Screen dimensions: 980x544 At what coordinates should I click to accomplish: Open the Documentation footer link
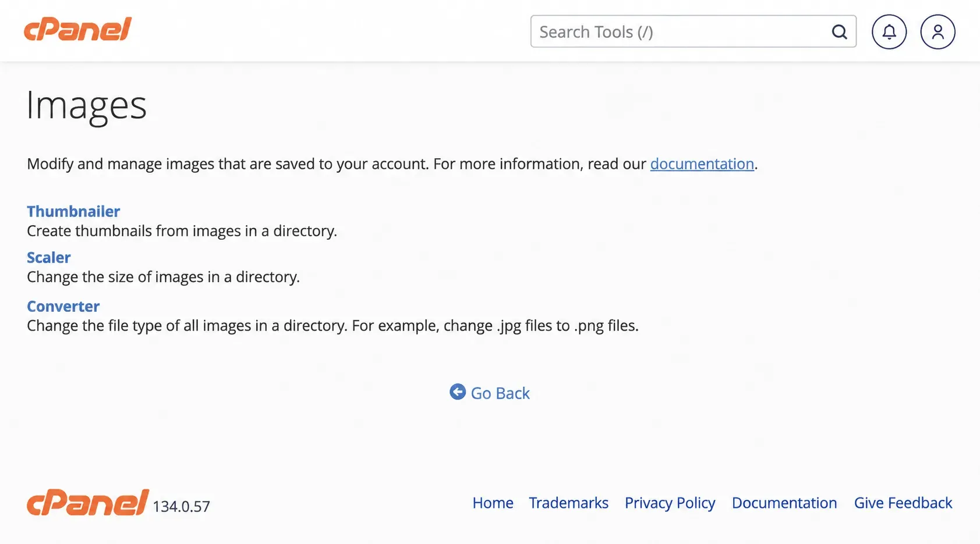(x=784, y=503)
